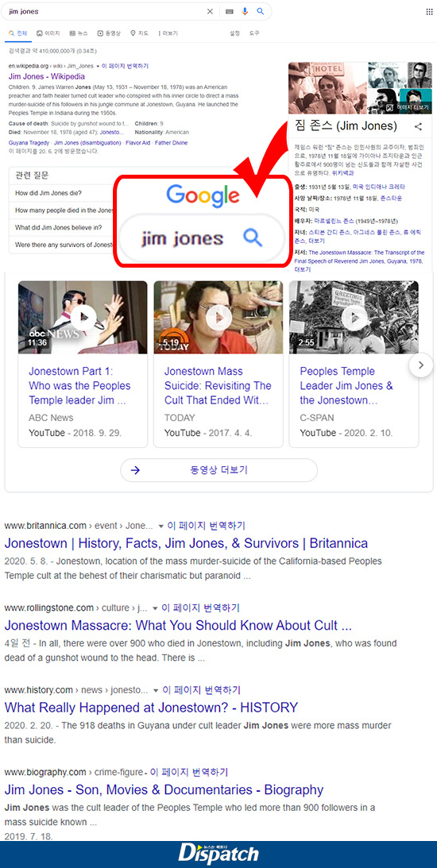The height and width of the screenshot is (868, 437).
Task: Start voice search with microphone icon
Action: pos(246,12)
